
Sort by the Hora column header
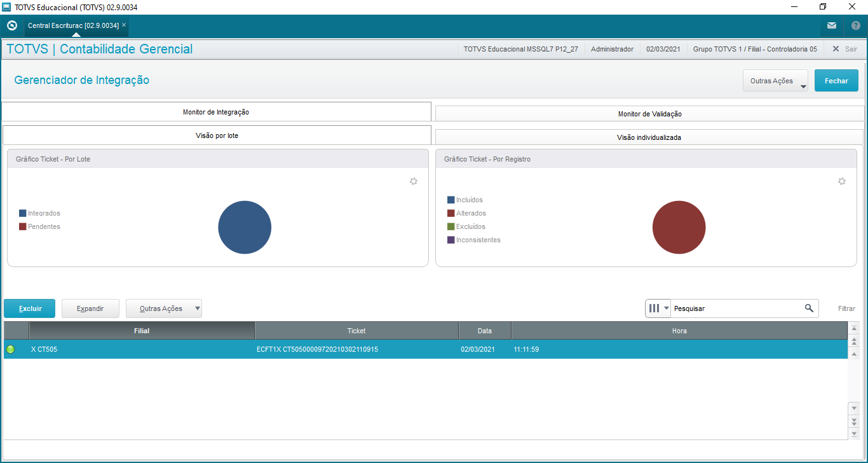tap(679, 331)
